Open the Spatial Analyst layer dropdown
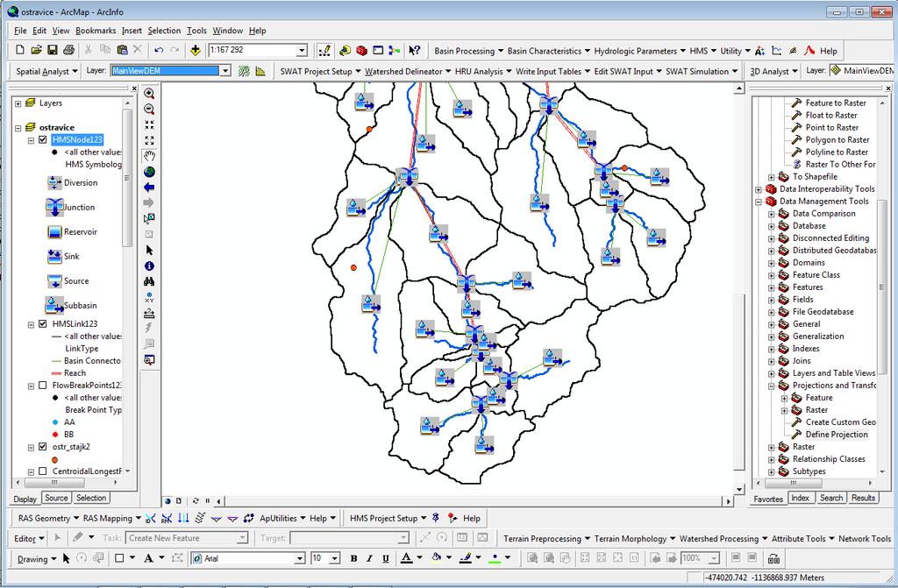The image size is (898, 588). (x=225, y=71)
